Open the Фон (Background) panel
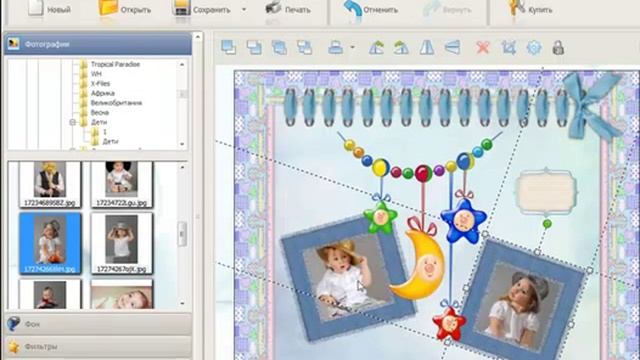The height and width of the screenshot is (360, 640). (x=98, y=324)
